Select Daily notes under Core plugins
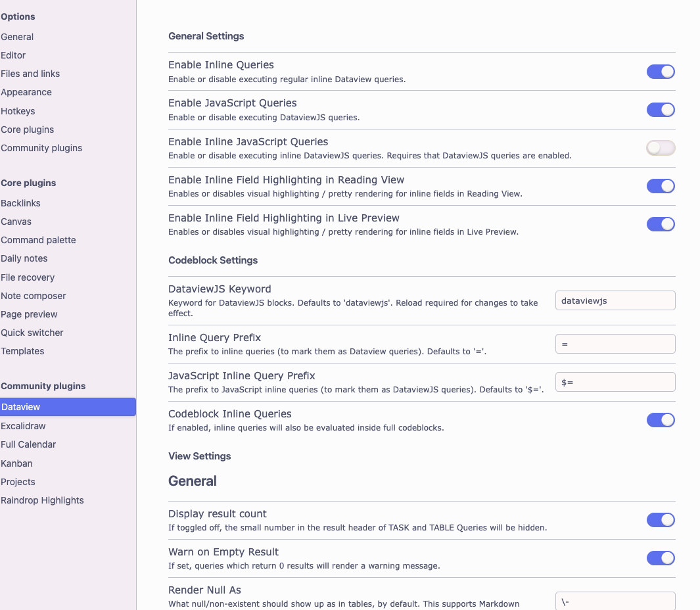The width and height of the screenshot is (700, 610). (24, 258)
